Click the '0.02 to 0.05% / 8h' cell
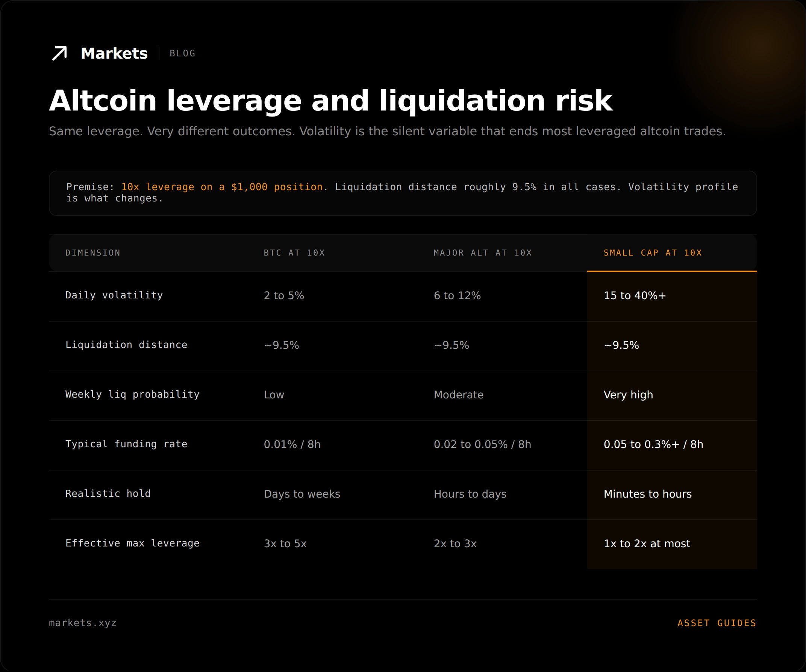The height and width of the screenshot is (672, 806). 482,444
